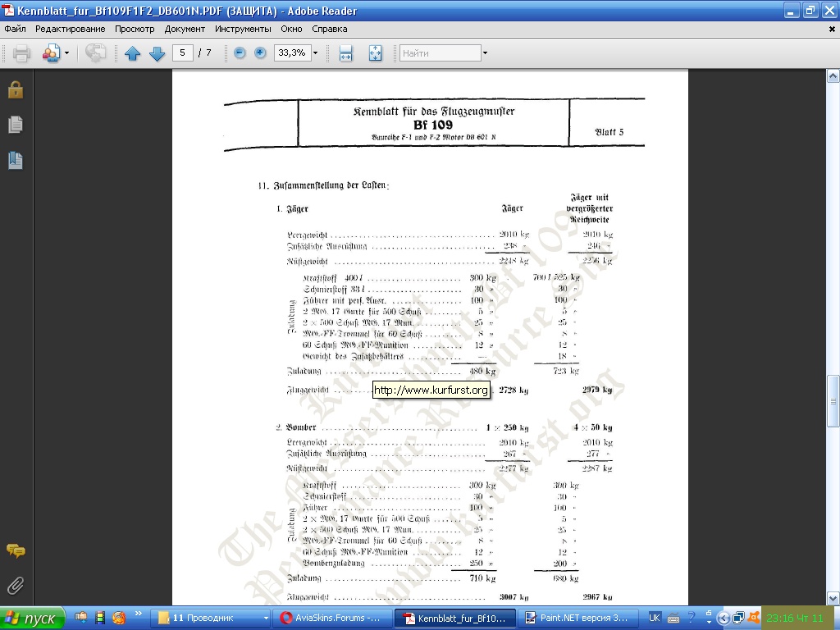This screenshot has height=630, width=840.
Task: Zoom out with the minus button
Action: point(240,52)
